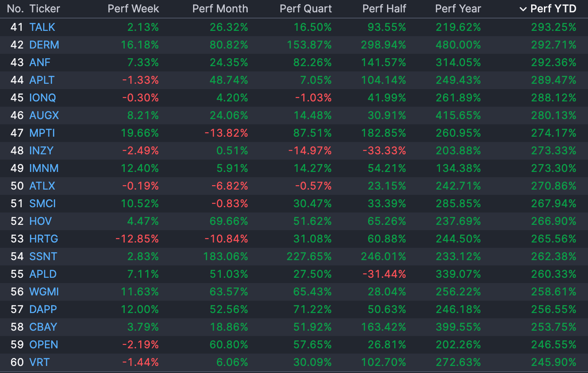Select MPTI's Perf Week value 19.66%

tap(140, 133)
